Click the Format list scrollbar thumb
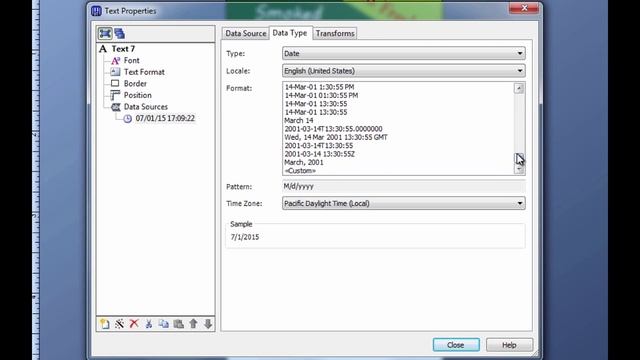This screenshot has height=360, width=640. 519,158
